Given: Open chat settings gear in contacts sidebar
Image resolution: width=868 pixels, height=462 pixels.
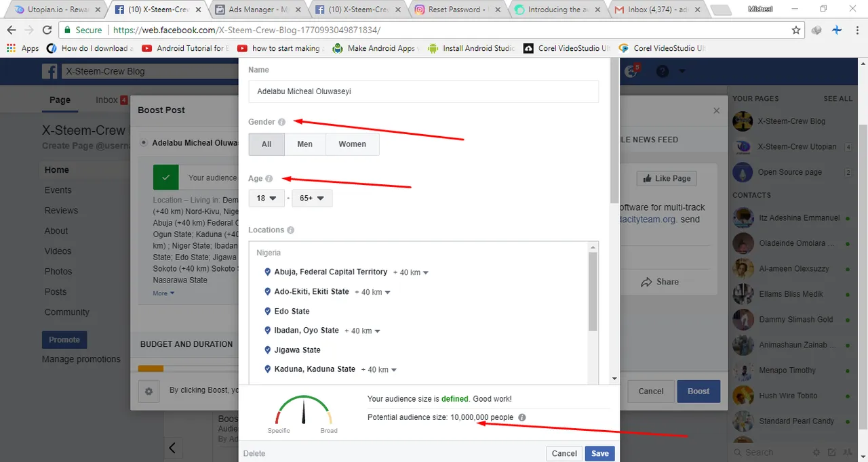Looking at the screenshot, I should pos(816,453).
